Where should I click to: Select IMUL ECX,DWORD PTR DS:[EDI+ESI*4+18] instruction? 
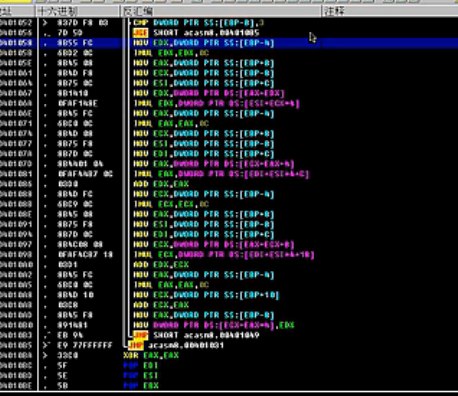[224, 255]
